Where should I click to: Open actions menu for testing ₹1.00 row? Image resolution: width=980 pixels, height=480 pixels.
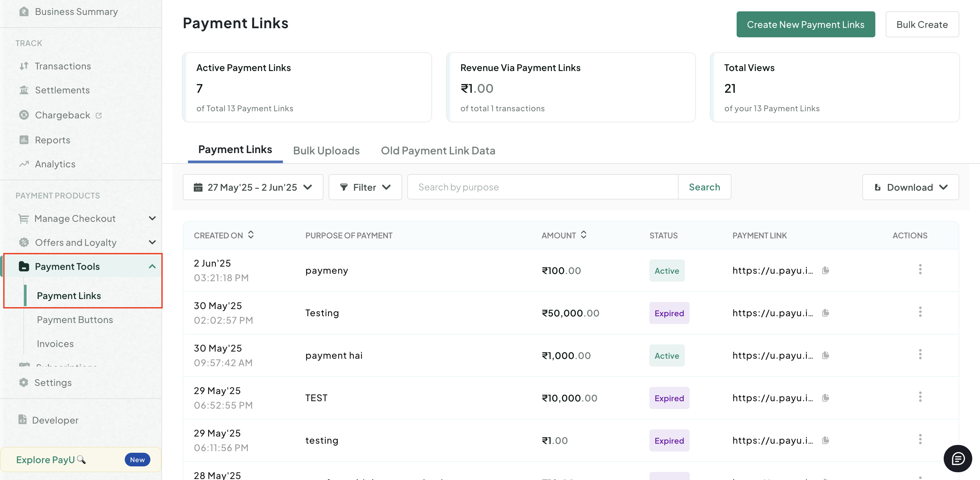[920, 440]
